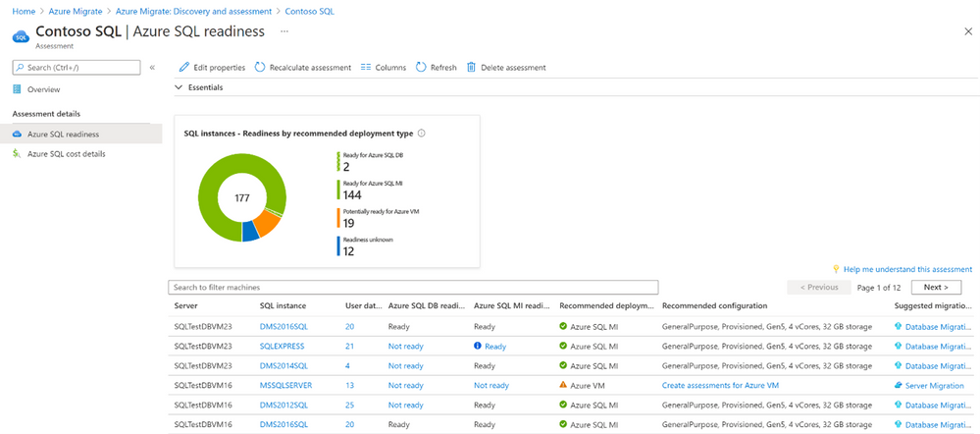Sort by Recommended configuration column header
Viewport: 980px width, 434px height.
(714, 306)
